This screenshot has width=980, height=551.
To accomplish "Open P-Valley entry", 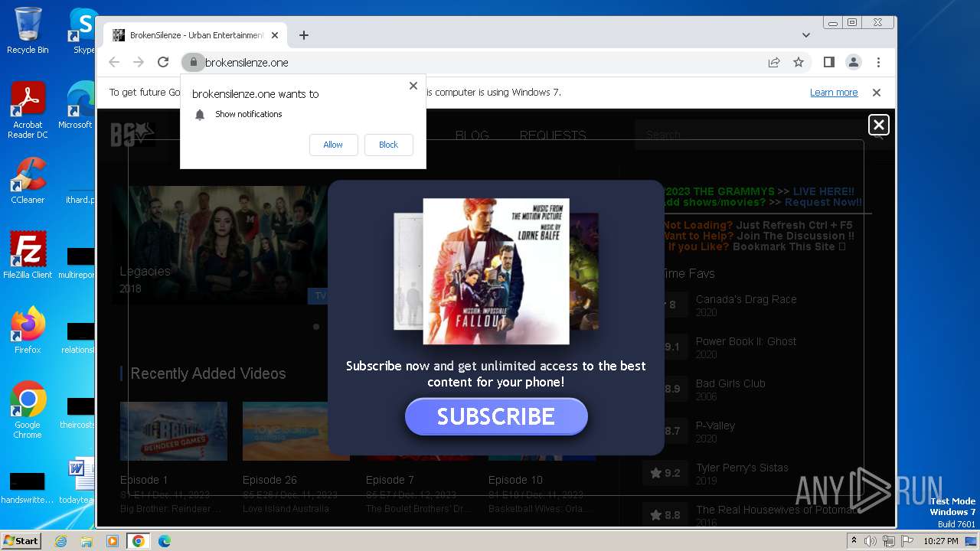I will click(715, 425).
